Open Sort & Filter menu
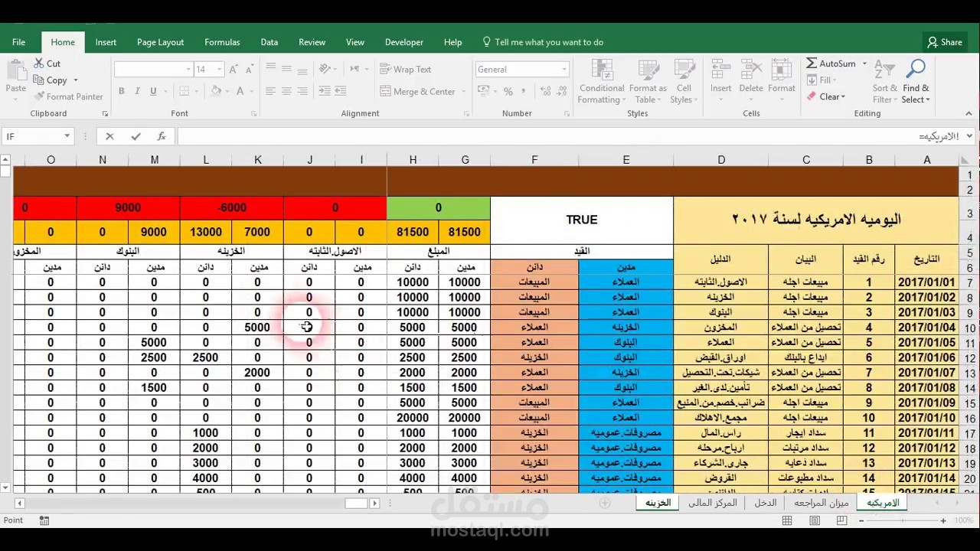The width and height of the screenshot is (980, 551). [884, 83]
